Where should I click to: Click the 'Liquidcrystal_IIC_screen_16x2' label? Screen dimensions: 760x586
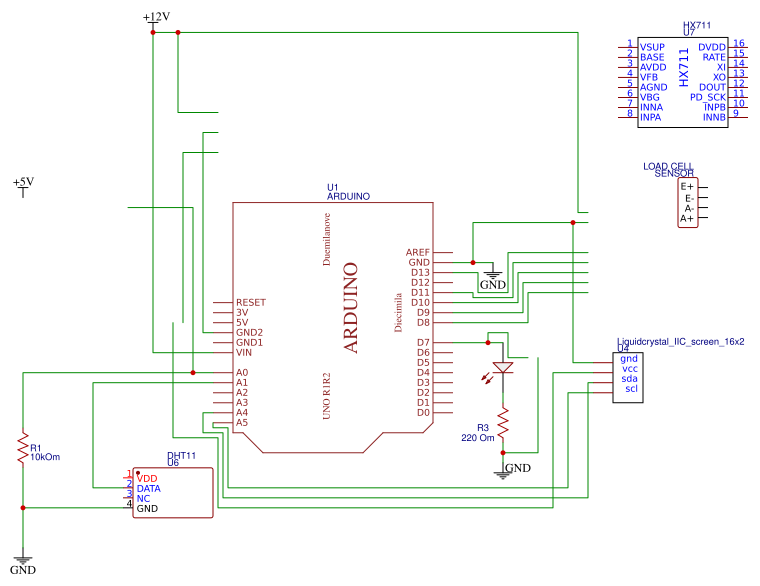pyautogui.click(x=681, y=342)
